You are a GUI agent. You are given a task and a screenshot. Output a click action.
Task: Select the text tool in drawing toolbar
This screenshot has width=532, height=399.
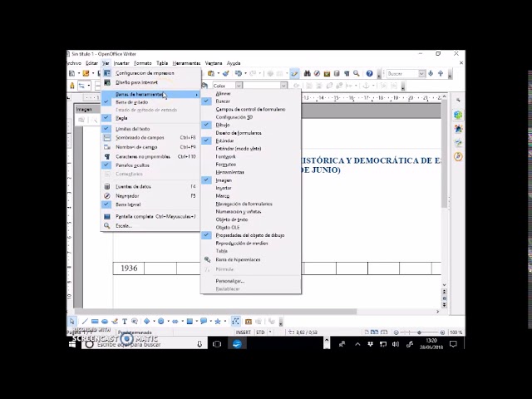click(125, 321)
